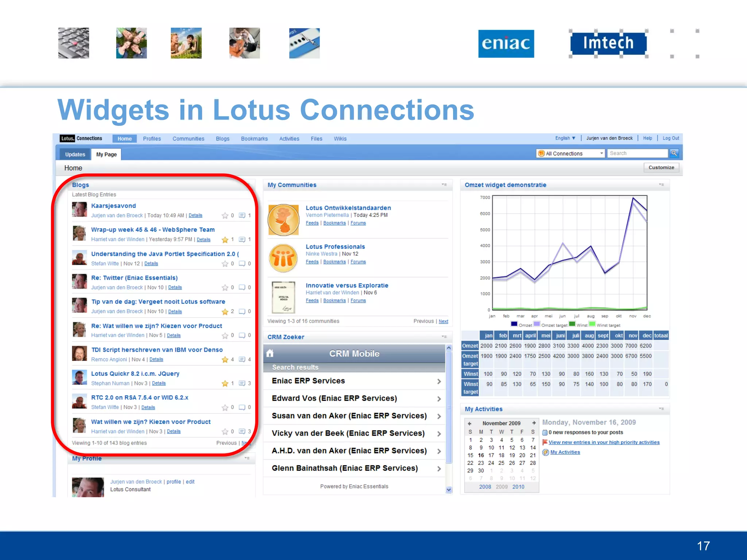Image resolution: width=747 pixels, height=560 pixels.
Task: Open the Lotus Ontwikkelstandaarden community icon
Action: coord(283,219)
